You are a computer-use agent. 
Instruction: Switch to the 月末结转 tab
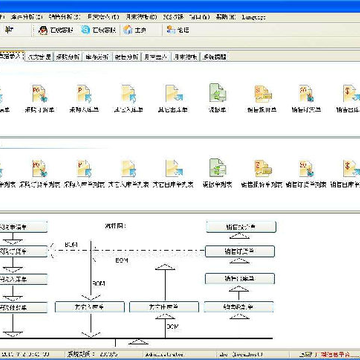coord(185,57)
